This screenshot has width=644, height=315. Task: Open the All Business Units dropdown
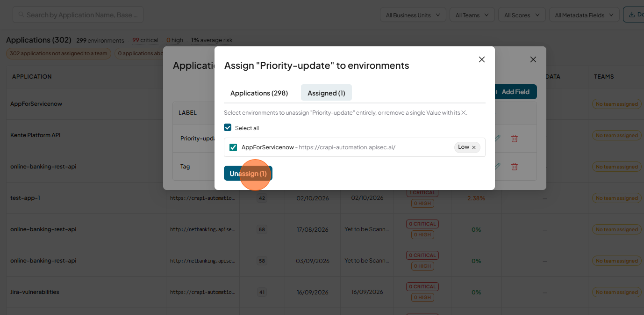tap(413, 15)
